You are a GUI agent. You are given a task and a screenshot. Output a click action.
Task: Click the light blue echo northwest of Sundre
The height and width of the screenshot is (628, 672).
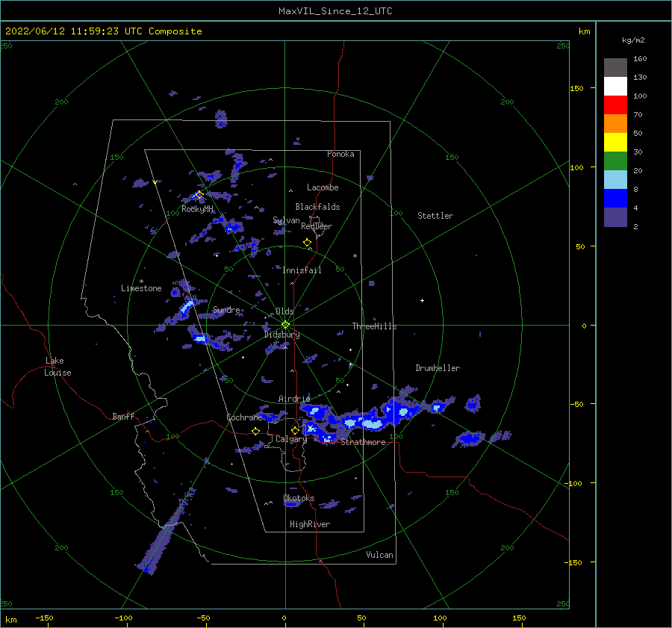tap(187, 306)
